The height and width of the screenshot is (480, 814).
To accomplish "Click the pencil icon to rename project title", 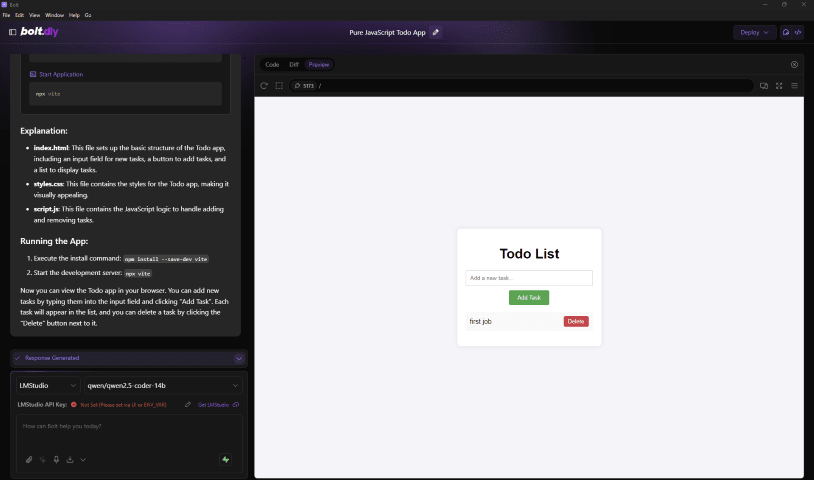I will coord(436,32).
